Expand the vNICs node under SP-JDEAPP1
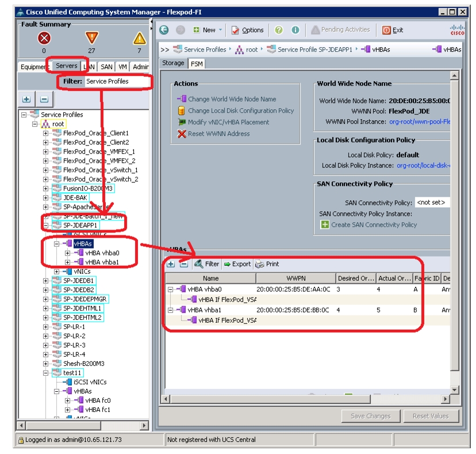Screen dimensions: 476x454 [56, 272]
